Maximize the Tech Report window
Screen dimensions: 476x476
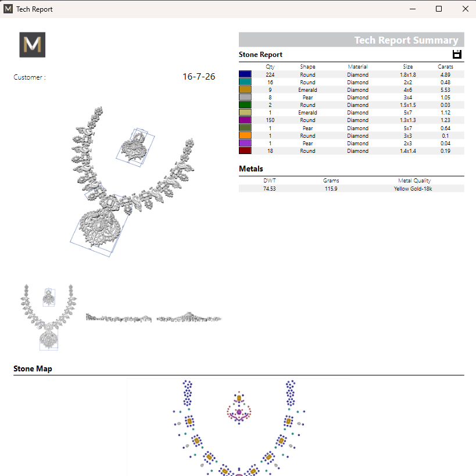coord(439,9)
